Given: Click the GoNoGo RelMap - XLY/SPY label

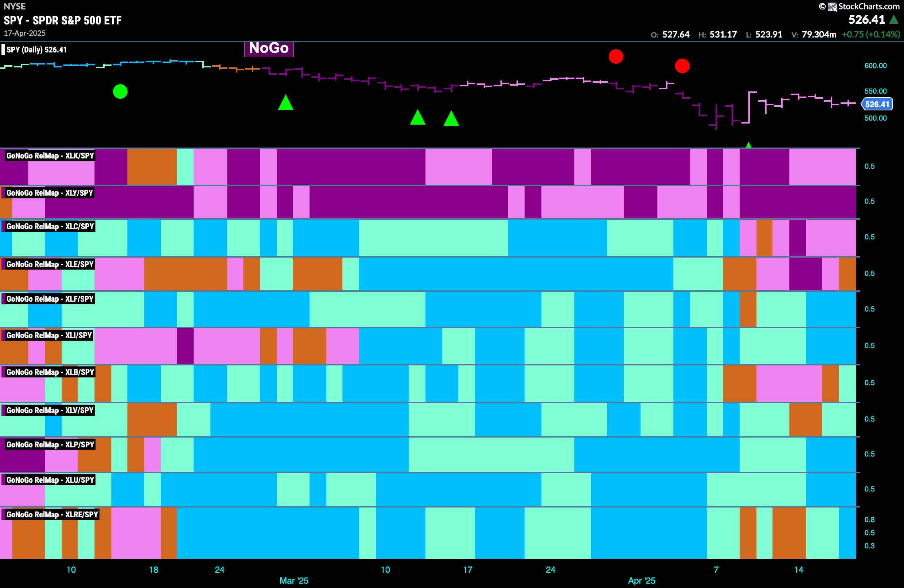Looking at the screenshot, I should click(x=49, y=193).
